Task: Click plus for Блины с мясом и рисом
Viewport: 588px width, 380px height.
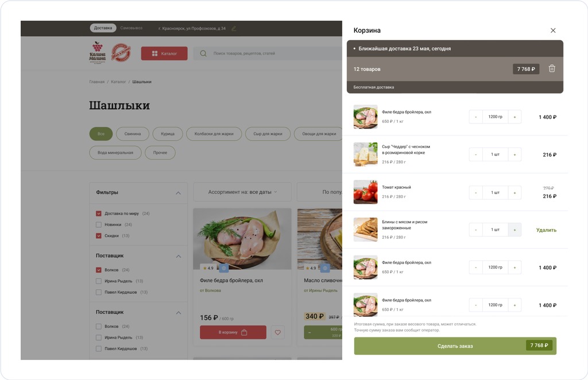Action: [514, 230]
